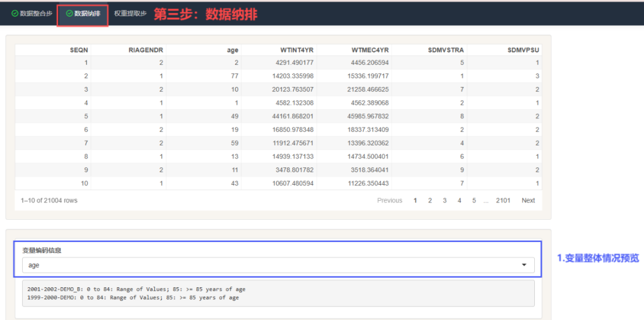Screen dimensions: 644x320
Task: Open the 变量编码信息 variable dropdown
Action: coord(278,265)
